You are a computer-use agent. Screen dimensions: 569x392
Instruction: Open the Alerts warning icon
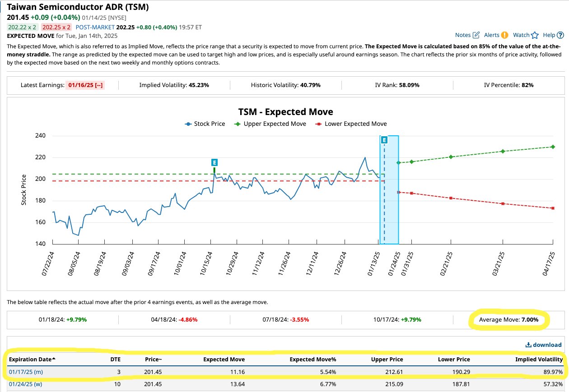[504, 35]
